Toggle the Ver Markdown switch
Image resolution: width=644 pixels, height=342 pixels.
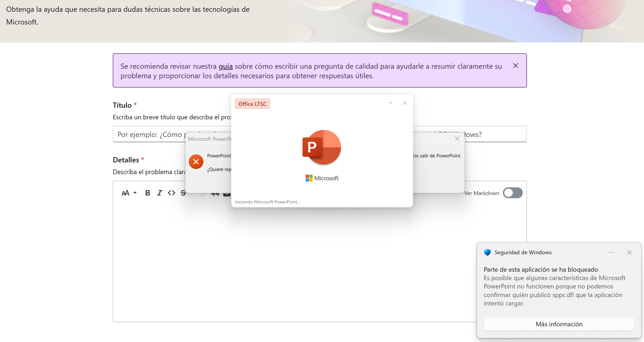[x=513, y=193]
